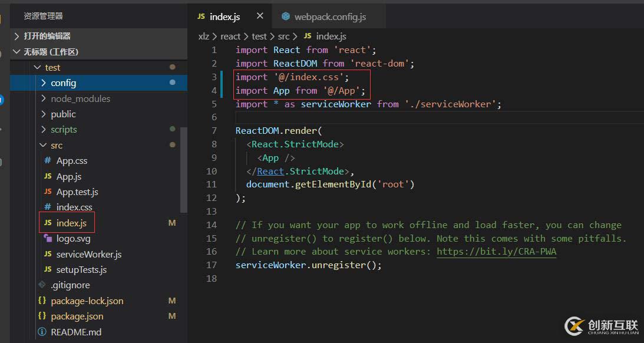Click the SVG icon beside logo.svg

coord(48,238)
